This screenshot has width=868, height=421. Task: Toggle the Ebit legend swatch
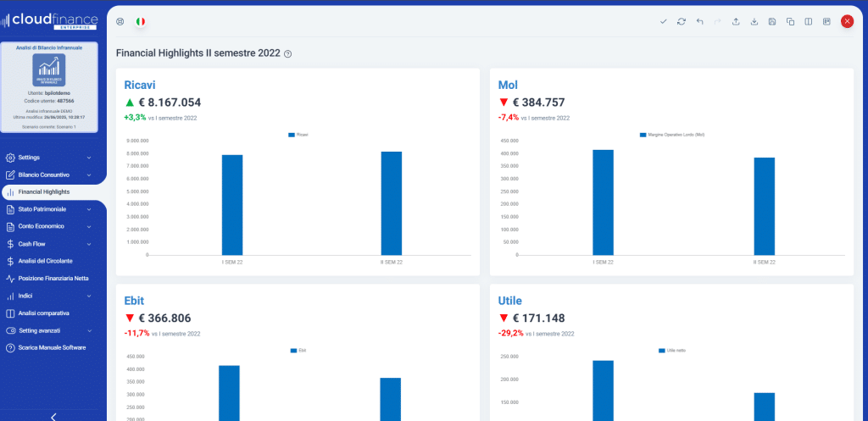point(293,350)
